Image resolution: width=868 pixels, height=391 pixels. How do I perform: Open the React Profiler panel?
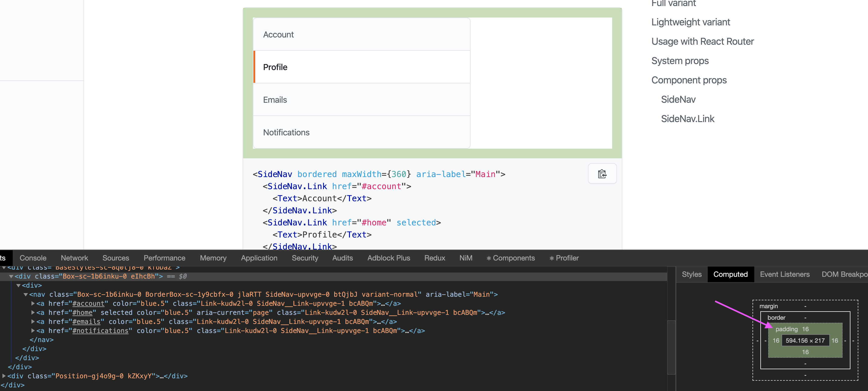point(564,258)
